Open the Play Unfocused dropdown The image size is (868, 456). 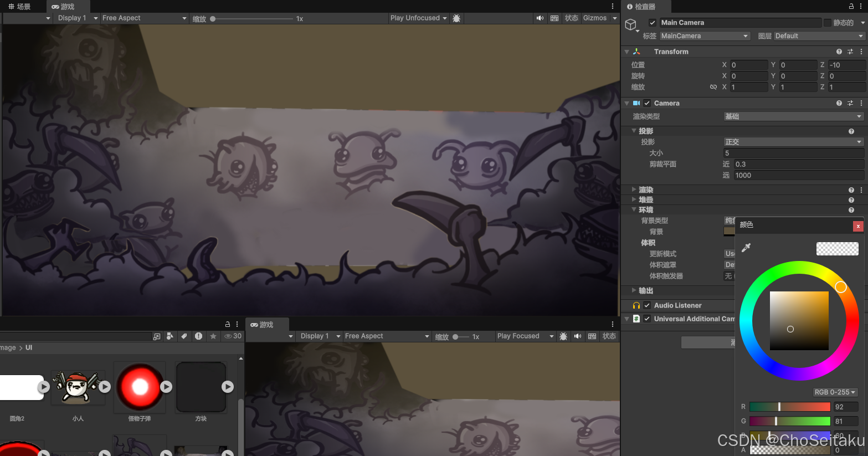point(418,18)
